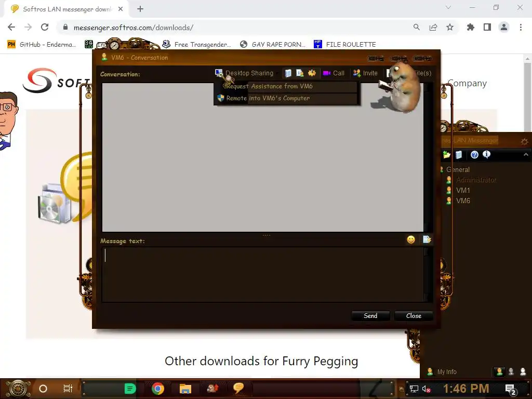Click My Info in LAN Messenger

[442, 372]
